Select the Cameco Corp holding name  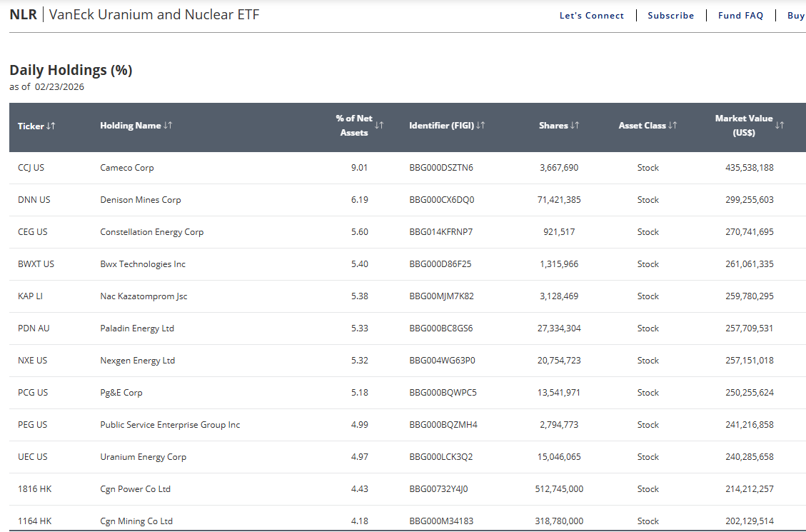tap(127, 168)
